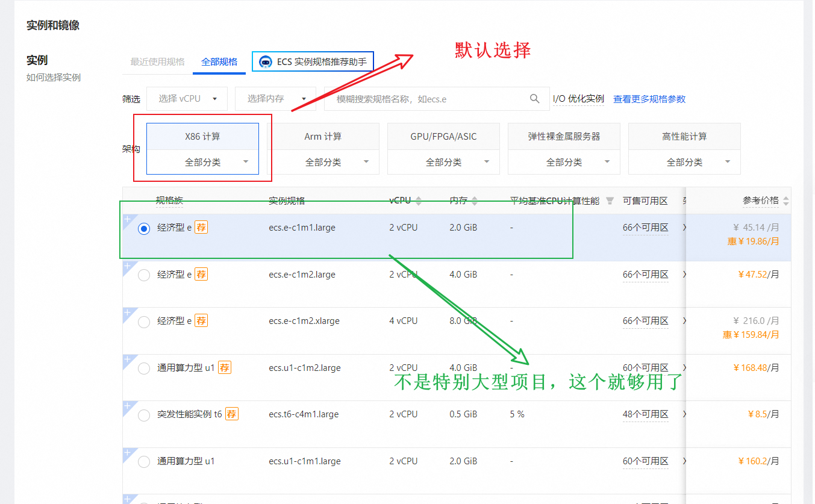Screen dimensions: 815x504
Task: Expand plus corner icon of ecs.e-c1m2.xlarge row
Action: point(127,313)
